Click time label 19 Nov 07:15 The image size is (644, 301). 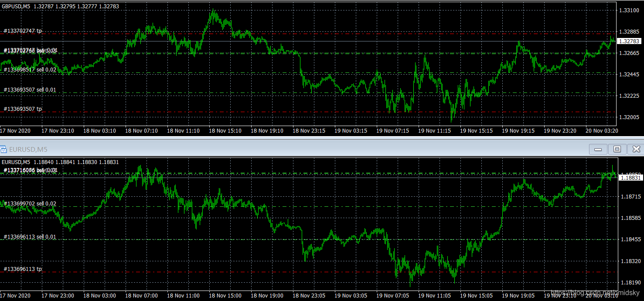(x=392, y=130)
